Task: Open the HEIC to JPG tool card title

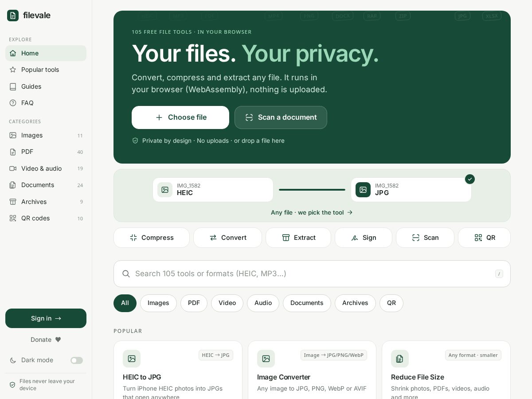Action: point(142,377)
